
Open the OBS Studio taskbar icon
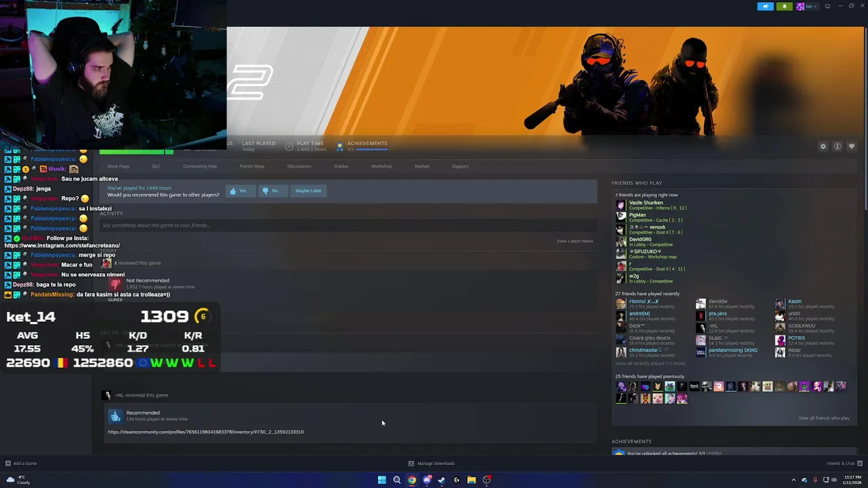[486, 480]
